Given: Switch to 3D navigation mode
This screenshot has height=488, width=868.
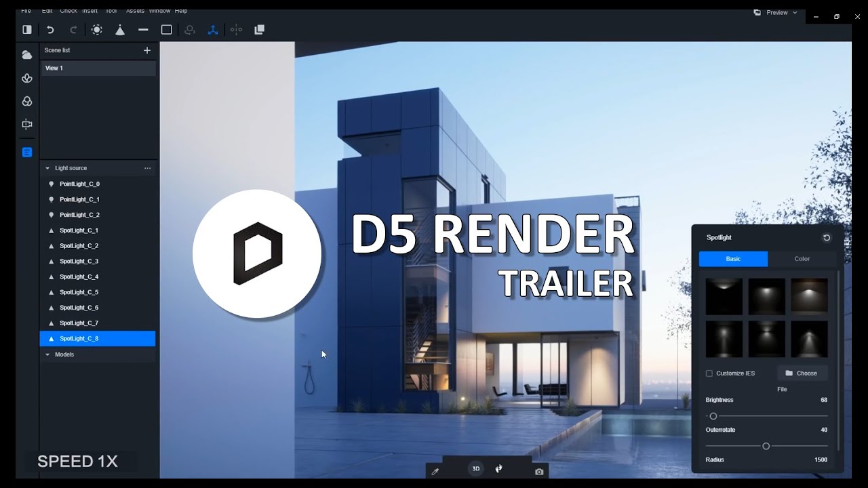Looking at the screenshot, I should click(476, 469).
